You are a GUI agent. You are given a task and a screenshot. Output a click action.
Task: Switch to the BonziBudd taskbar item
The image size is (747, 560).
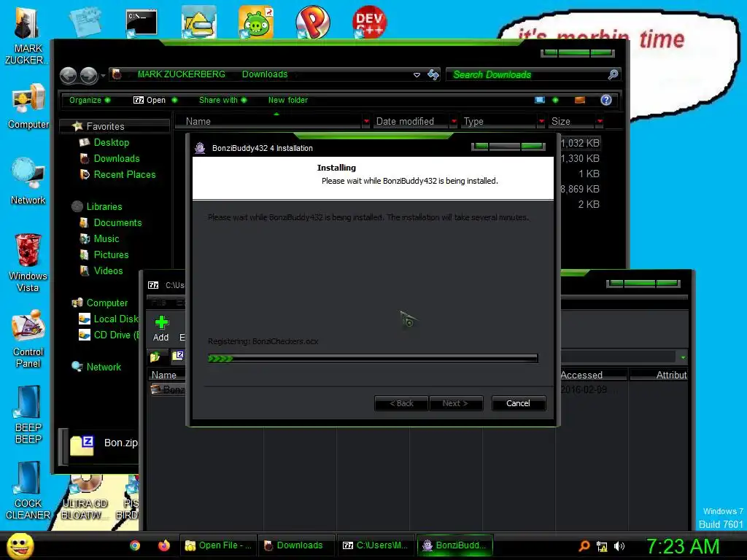tap(455, 545)
